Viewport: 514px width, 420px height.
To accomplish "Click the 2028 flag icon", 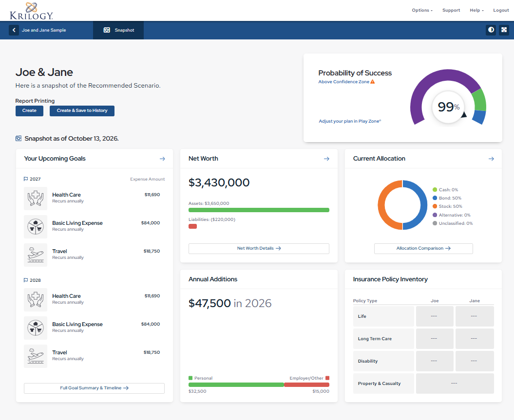I will tap(26, 280).
